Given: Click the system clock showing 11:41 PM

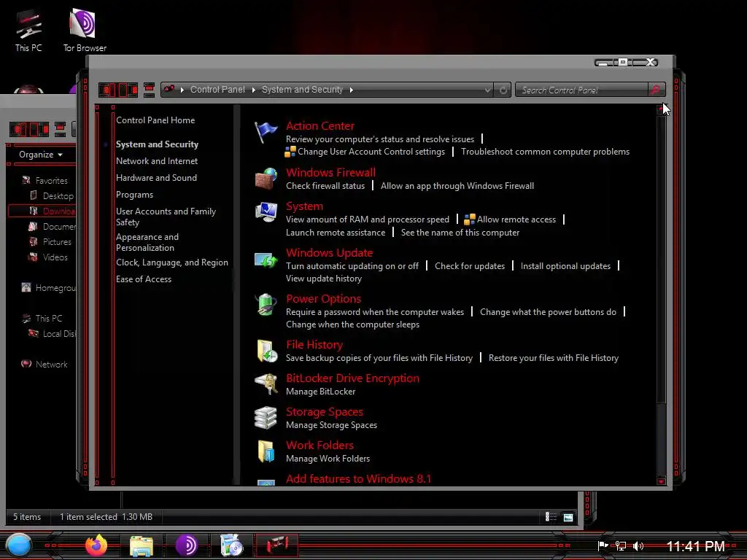Looking at the screenshot, I should (695, 545).
